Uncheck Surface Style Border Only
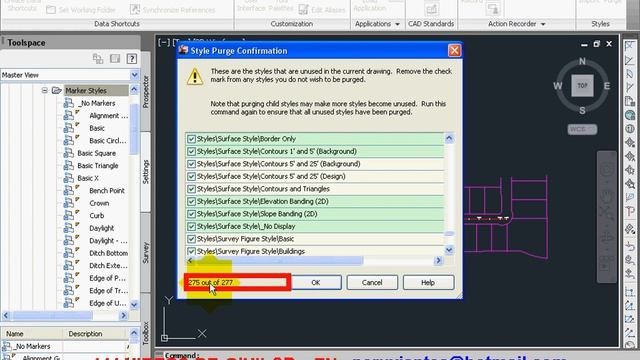The image size is (640, 360). pyautogui.click(x=191, y=139)
